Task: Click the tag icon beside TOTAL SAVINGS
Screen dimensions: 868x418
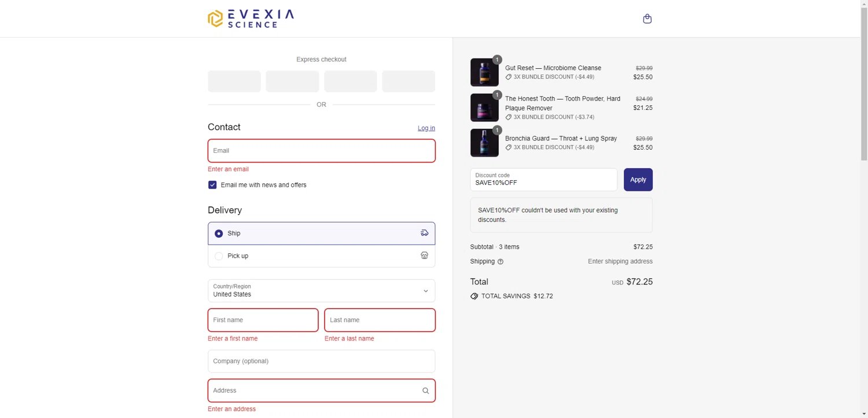Action: [474, 296]
